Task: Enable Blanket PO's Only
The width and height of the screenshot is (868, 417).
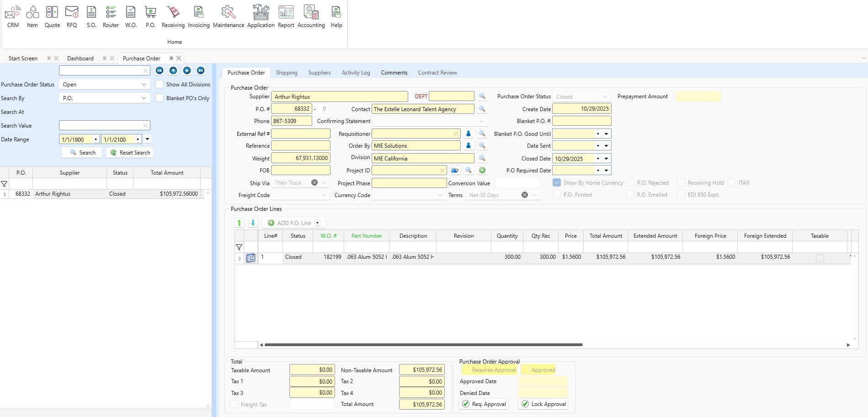Action: (x=160, y=98)
